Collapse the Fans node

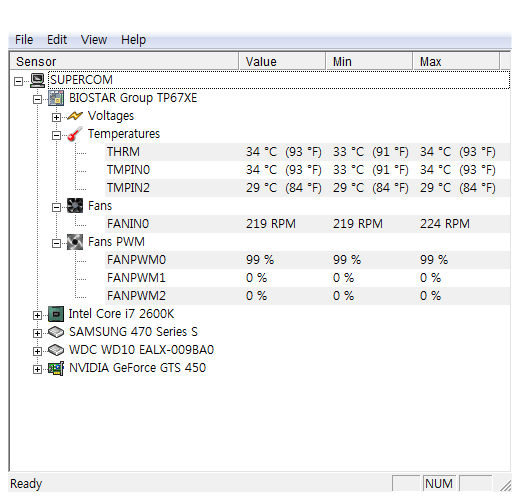pos(56,207)
